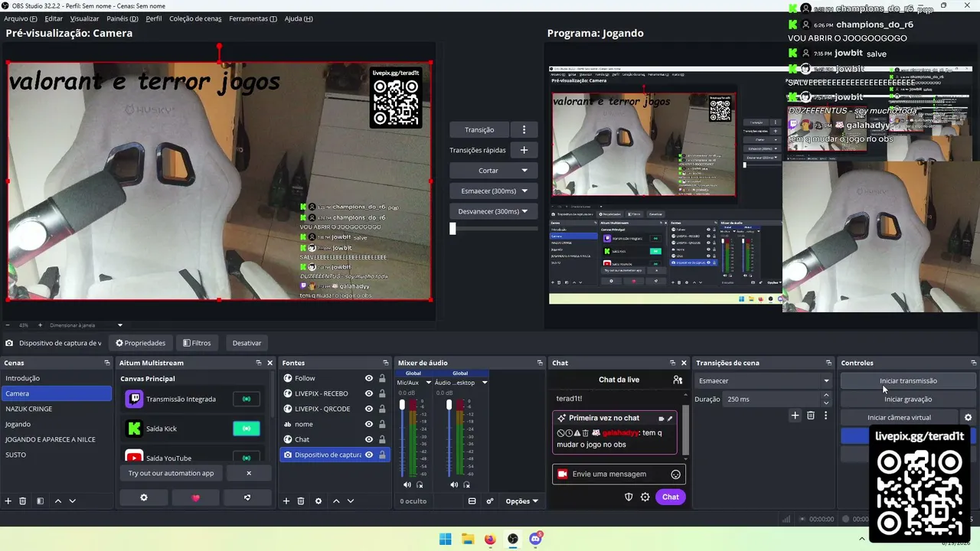The image size is (980, 551).
Task: Open the Arquivo menu
Action: point(21,18)
